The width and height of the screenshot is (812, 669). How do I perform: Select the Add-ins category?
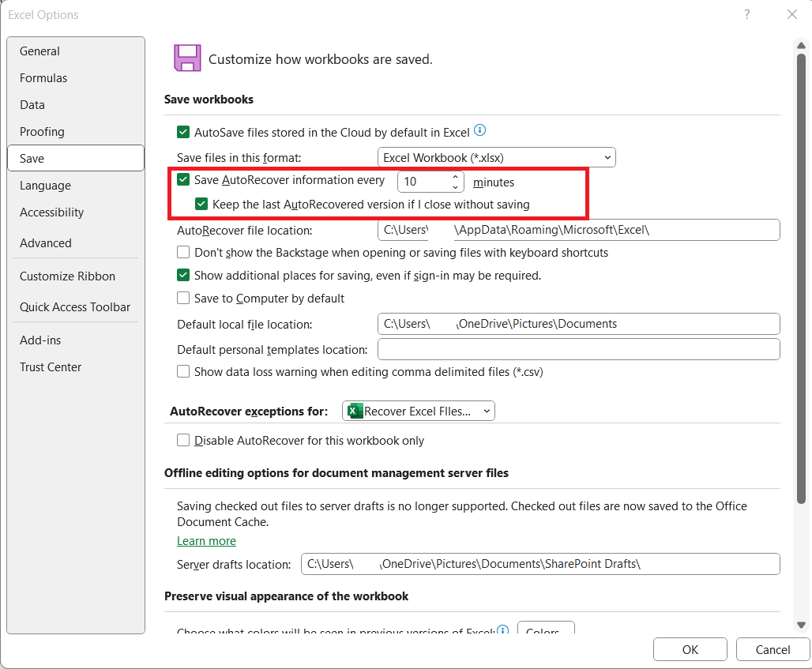(76, 340)
